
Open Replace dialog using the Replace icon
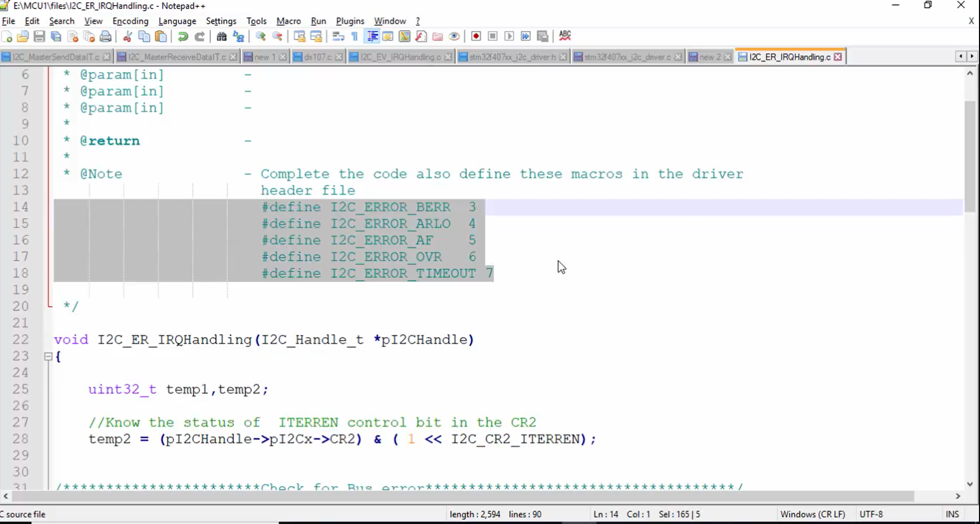coord(238,36)
